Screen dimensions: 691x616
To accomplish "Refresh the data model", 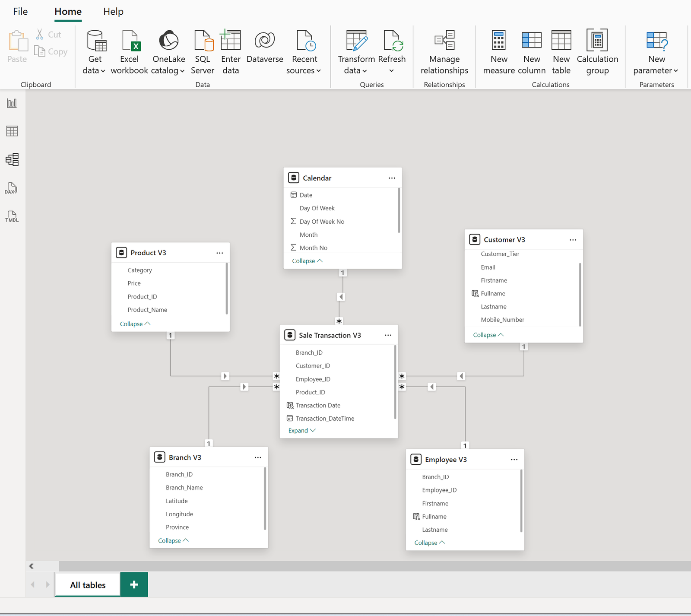I will click(x=392, y=47).
